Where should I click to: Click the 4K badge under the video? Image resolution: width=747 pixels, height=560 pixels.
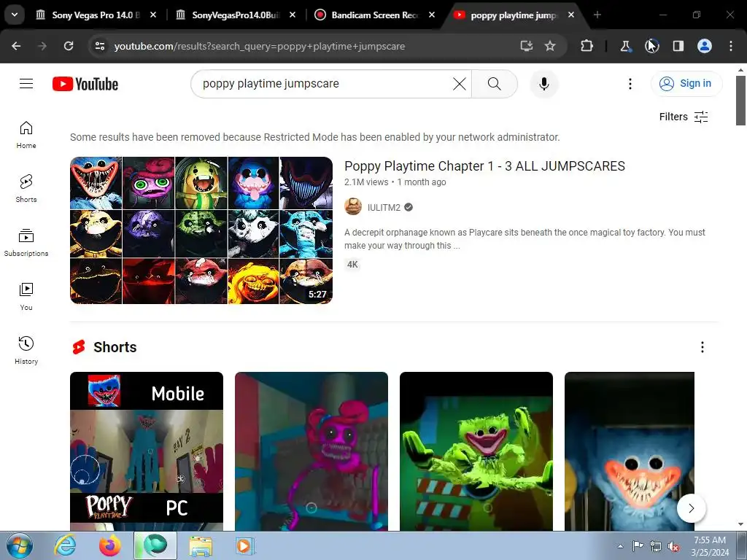[352, 264]
